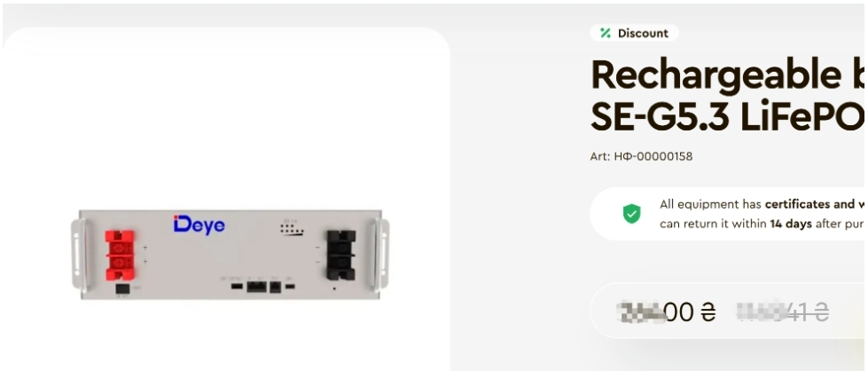Click the right mounting handle of battery
Screen dimensions: 868x371
point(382,255)
